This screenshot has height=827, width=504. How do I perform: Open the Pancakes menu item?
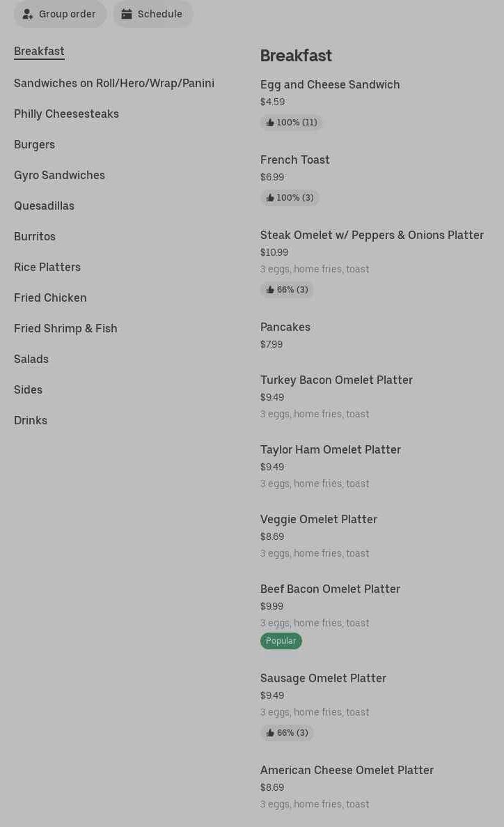click(285, 327)
